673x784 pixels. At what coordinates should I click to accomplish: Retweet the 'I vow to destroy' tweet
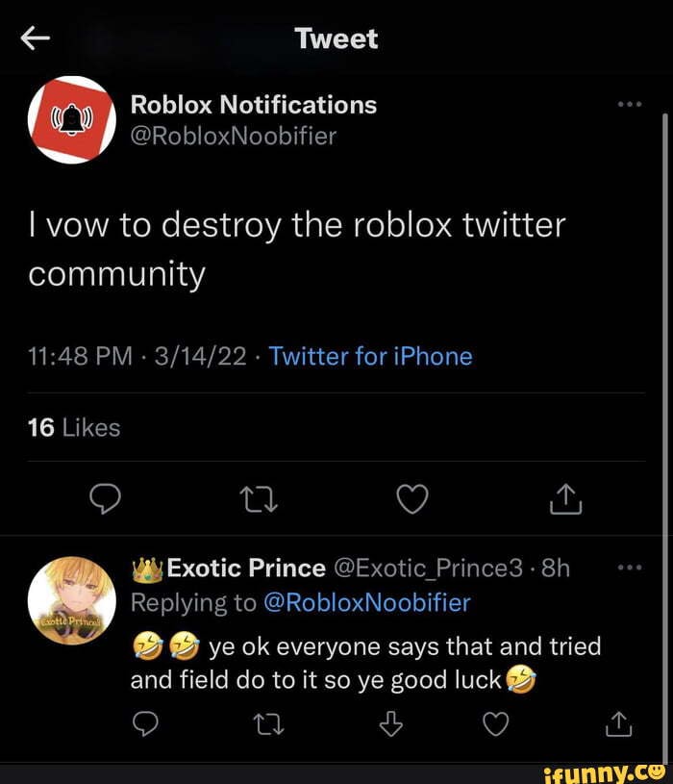(x=259, y=499)
